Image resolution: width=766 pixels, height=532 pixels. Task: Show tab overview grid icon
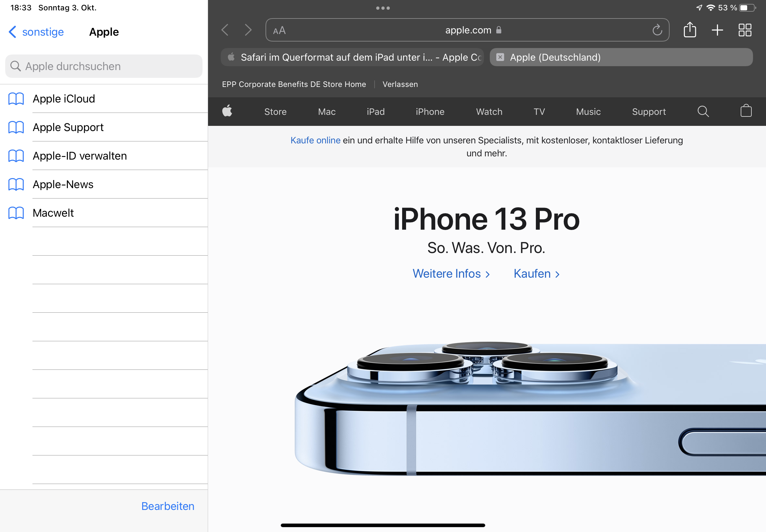[x=745, y=30]
